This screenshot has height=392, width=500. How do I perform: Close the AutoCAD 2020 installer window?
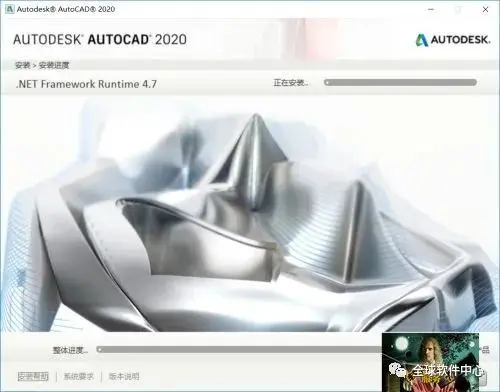pos(485,9)
